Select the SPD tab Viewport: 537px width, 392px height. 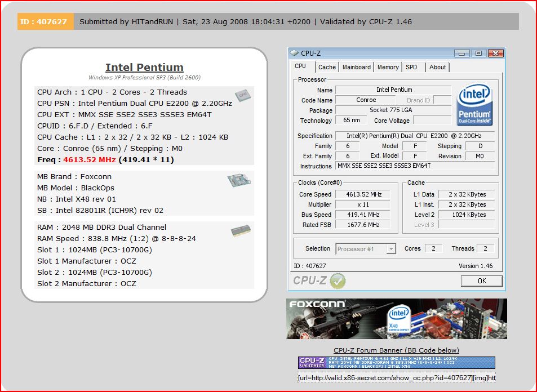coord(411,67)
